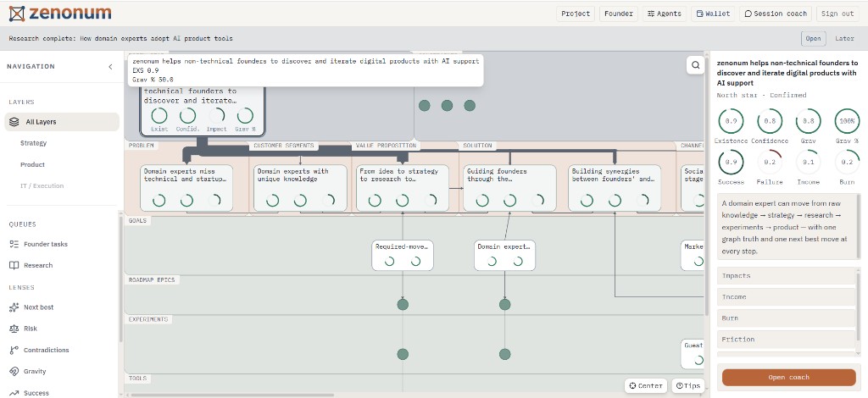The height and width of the screenshot is (398, 868).
Task: Open the Wallet page
Action: coord(713,14)
